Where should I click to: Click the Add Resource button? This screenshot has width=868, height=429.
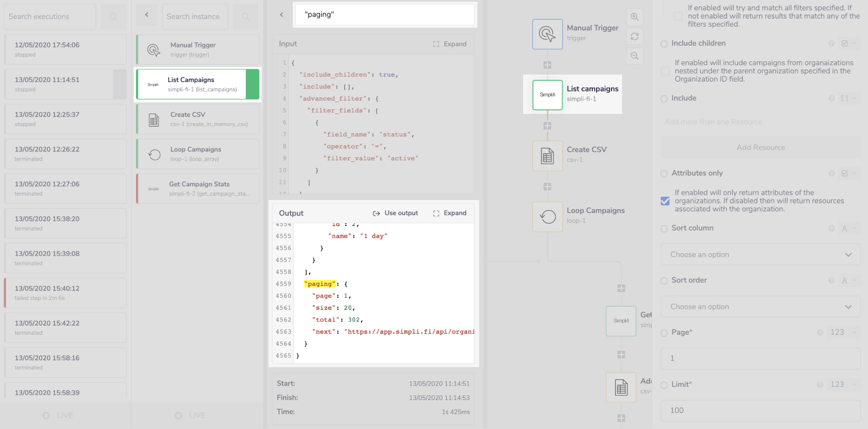click(x=760, y=147)
